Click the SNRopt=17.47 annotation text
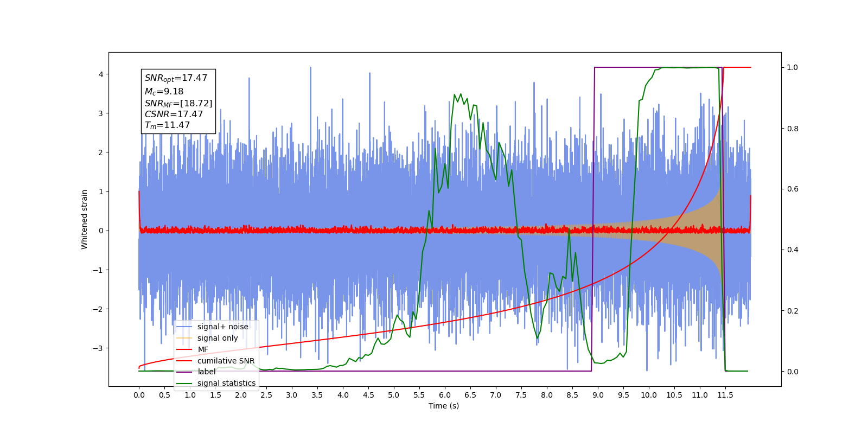Screen dimensions: 868x434 (176, 78)
